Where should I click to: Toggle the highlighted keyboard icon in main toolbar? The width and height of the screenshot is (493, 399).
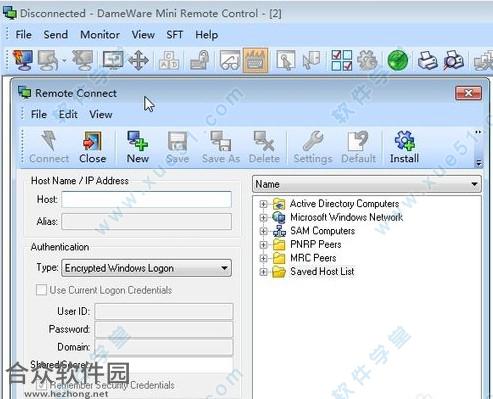(255, 60)
